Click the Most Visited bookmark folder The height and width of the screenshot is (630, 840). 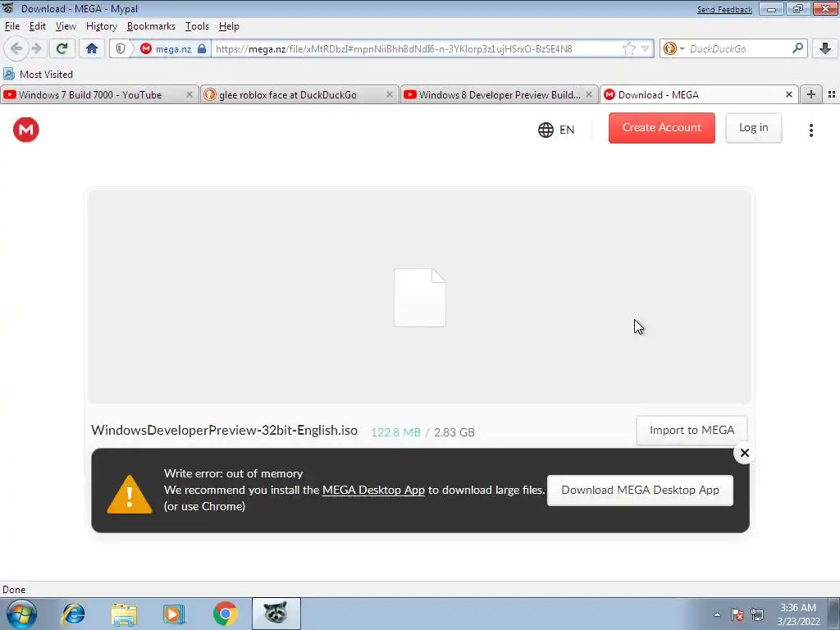pos(38,74)
